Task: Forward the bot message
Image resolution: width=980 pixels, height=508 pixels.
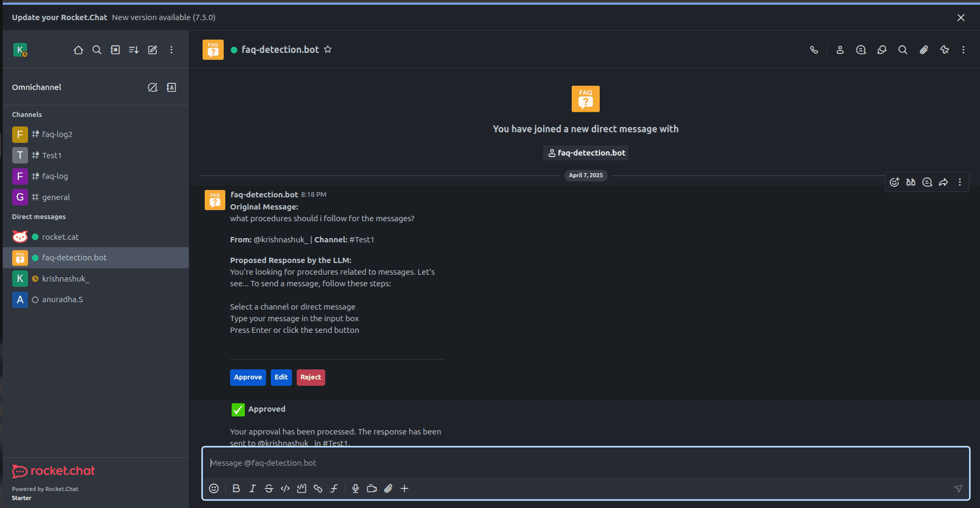Action: click(944, 182)
